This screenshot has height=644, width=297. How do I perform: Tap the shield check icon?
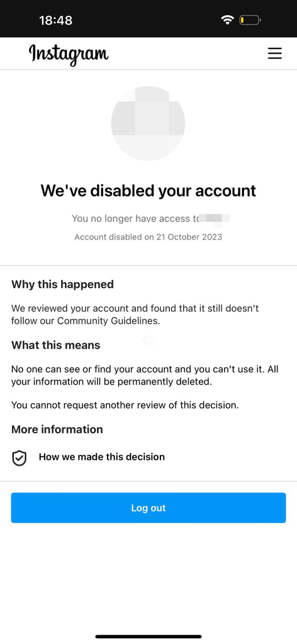point(19,458)
